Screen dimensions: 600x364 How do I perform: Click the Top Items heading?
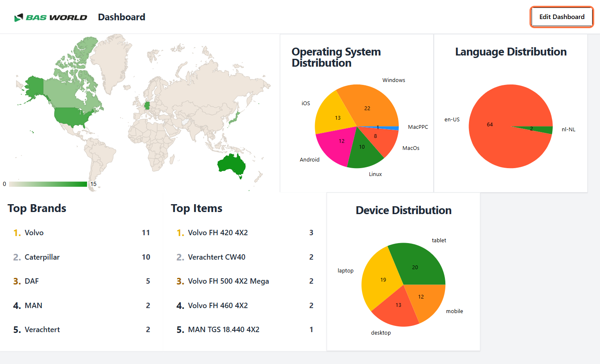tap(197, 208)
